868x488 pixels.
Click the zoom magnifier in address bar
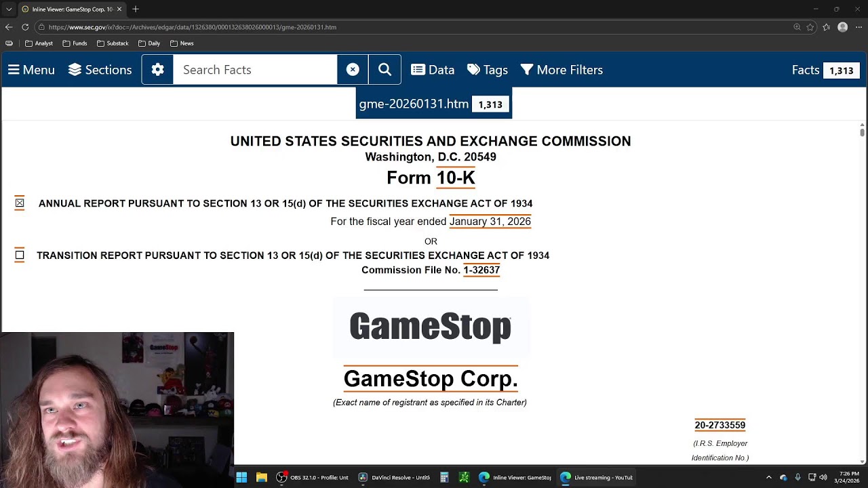tap(797, 27)
